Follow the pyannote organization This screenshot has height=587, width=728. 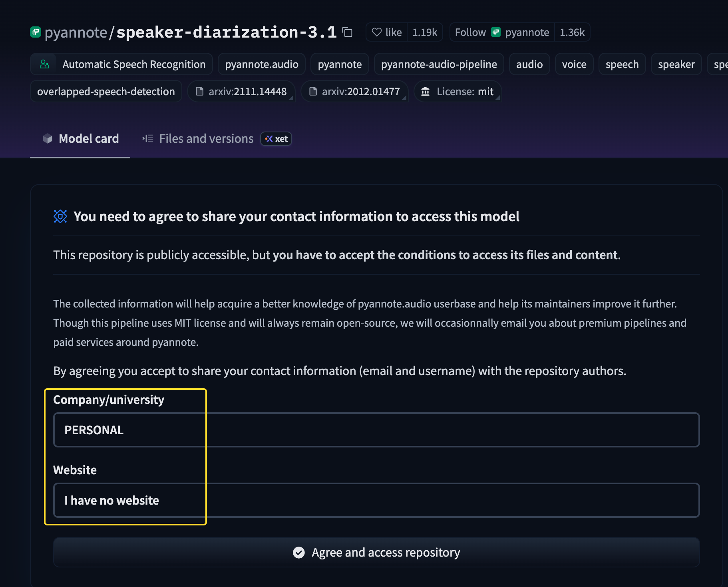tap(502, 32)
